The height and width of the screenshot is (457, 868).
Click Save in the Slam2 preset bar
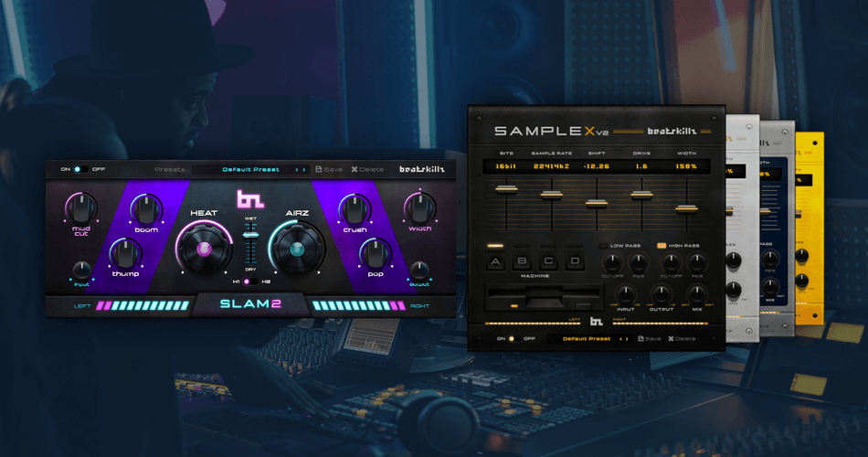coord(330,169)
